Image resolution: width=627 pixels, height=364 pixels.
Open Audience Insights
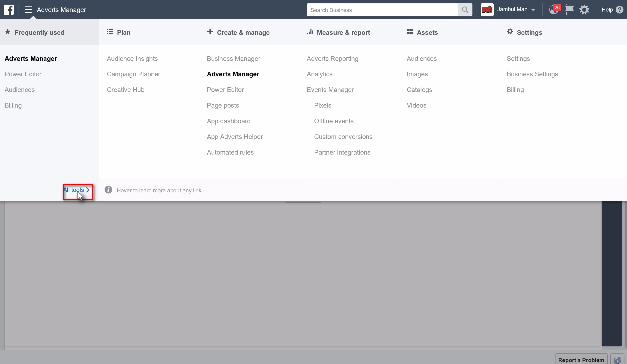coord(132,59)
